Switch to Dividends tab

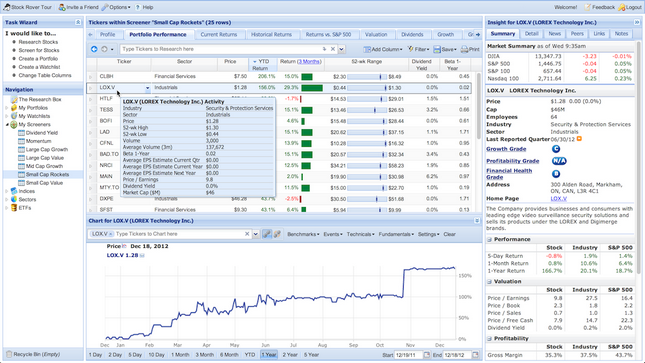[x=412, y=35]
